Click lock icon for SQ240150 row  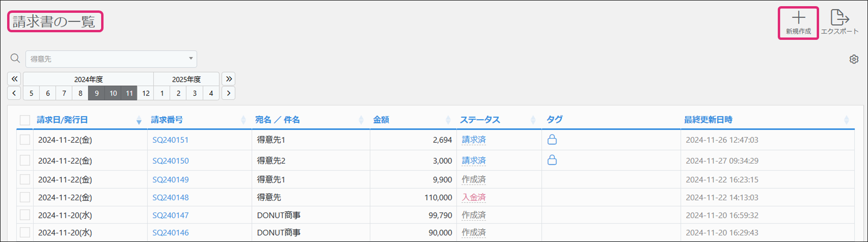tap(552, 160)
